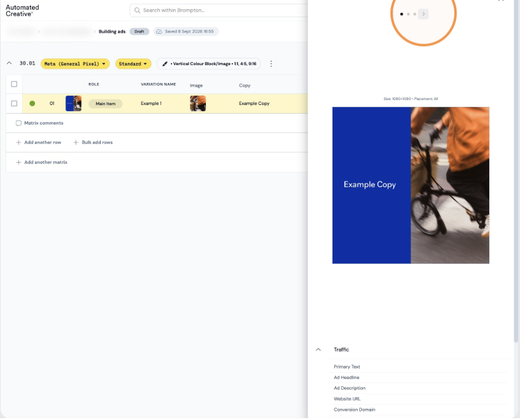This screenshot has width=520, height=420.
Task: Click the Example Copy cell in the table
Action: click(254, 103)
